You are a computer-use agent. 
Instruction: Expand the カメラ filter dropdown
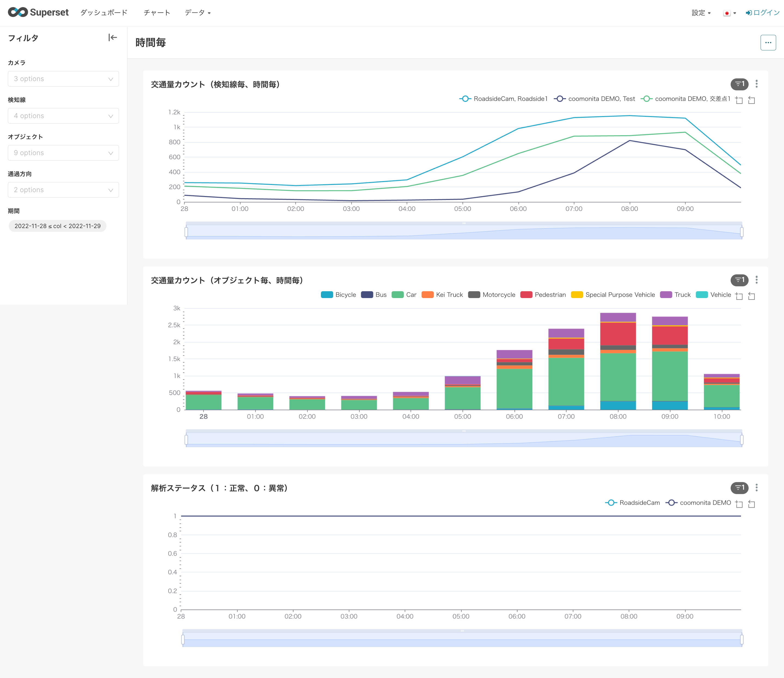(63, 79)
